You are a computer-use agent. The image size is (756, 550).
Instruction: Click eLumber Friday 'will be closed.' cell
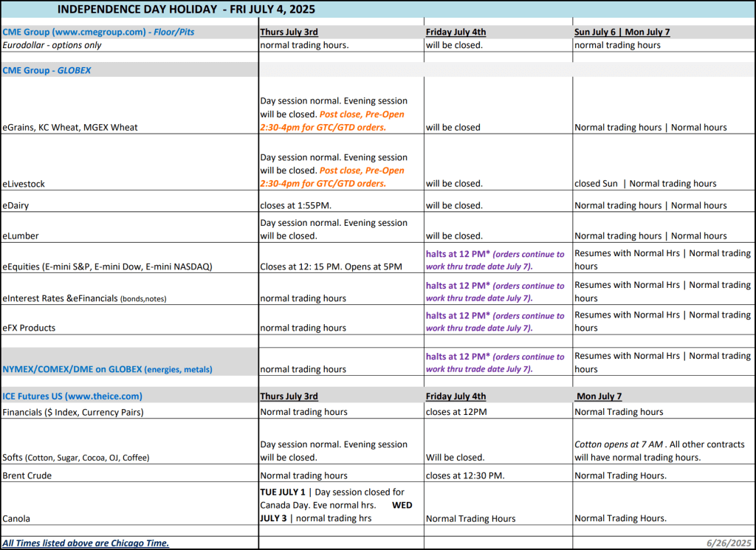pyautogui.click(x=454, y=236)
